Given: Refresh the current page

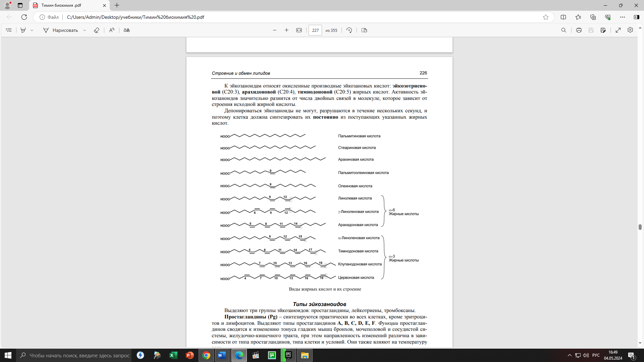Looking at the screenshot, I should tap(24, 17).
